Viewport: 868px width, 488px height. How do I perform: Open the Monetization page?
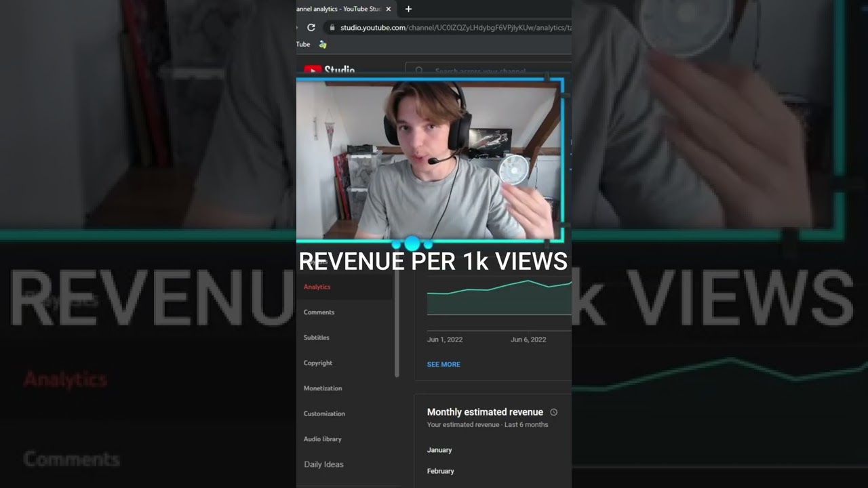(x=323, y=388)
